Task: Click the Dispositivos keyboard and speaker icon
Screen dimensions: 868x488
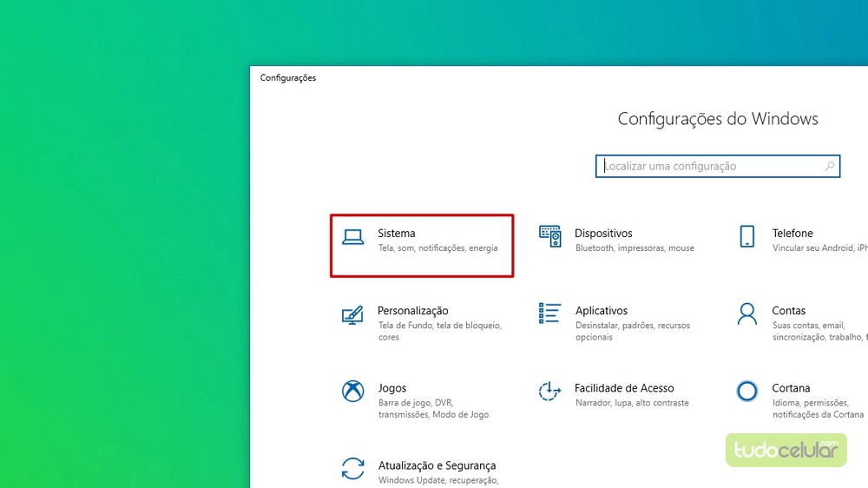Action: [x=549, y=236]
